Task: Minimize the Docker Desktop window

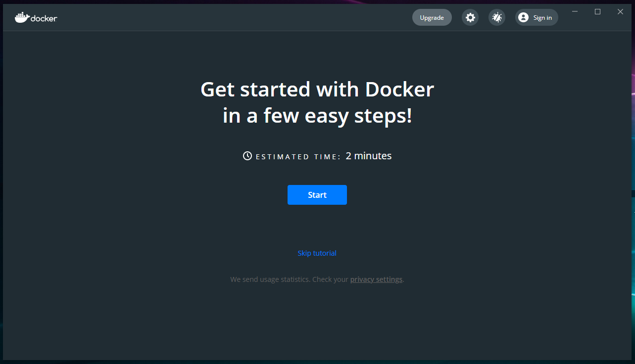Action: coord(575,12)
